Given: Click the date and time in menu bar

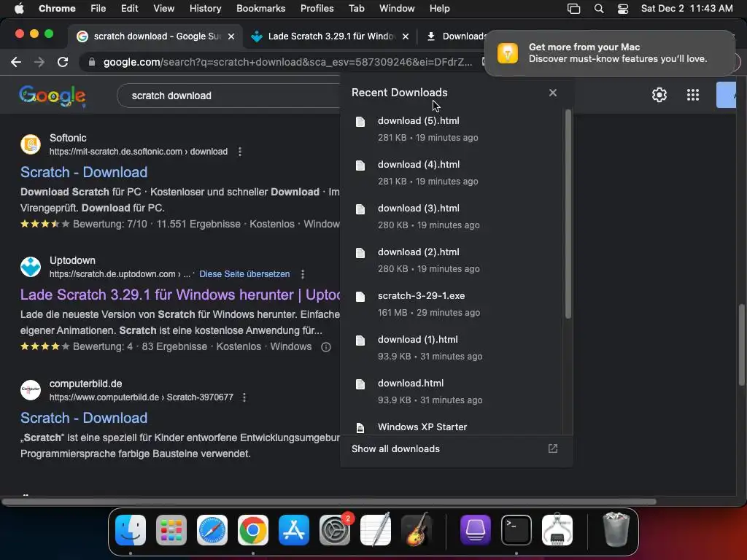Looking at the screenshot, I should click(686, 9).
